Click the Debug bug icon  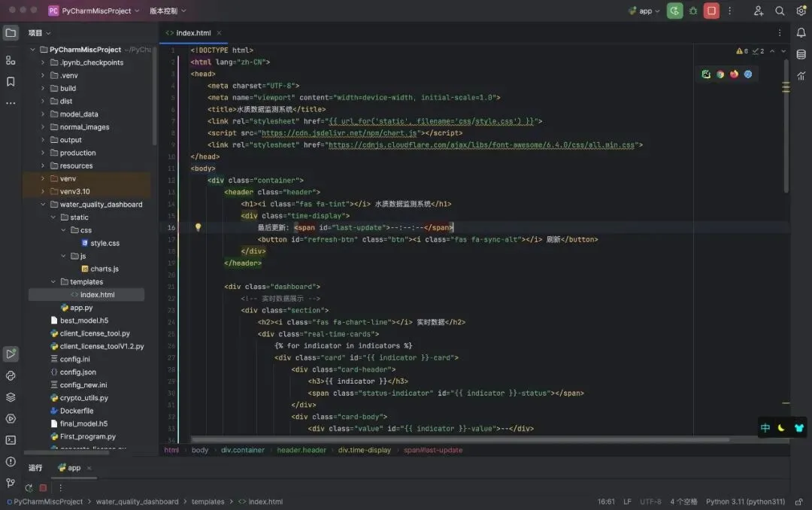(693, 11)
